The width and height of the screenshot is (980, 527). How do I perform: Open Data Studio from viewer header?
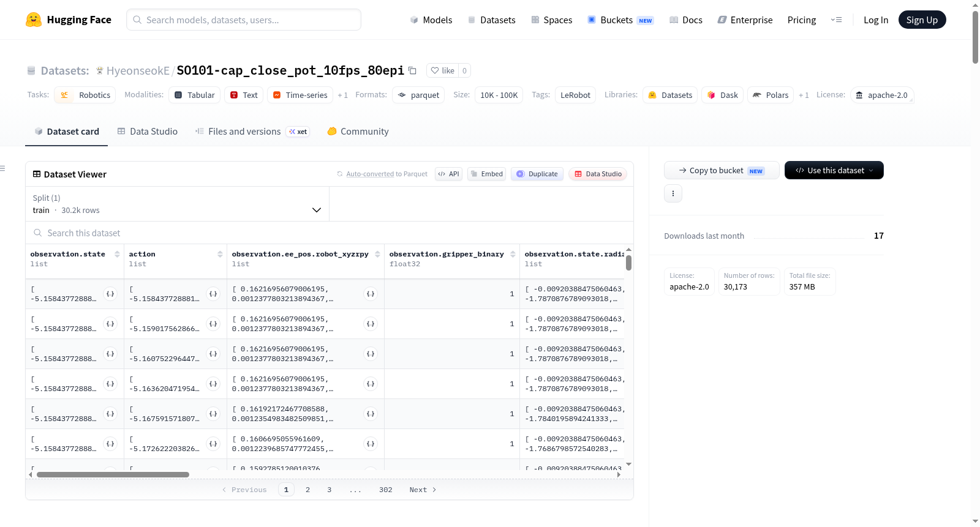coord(598,174)
